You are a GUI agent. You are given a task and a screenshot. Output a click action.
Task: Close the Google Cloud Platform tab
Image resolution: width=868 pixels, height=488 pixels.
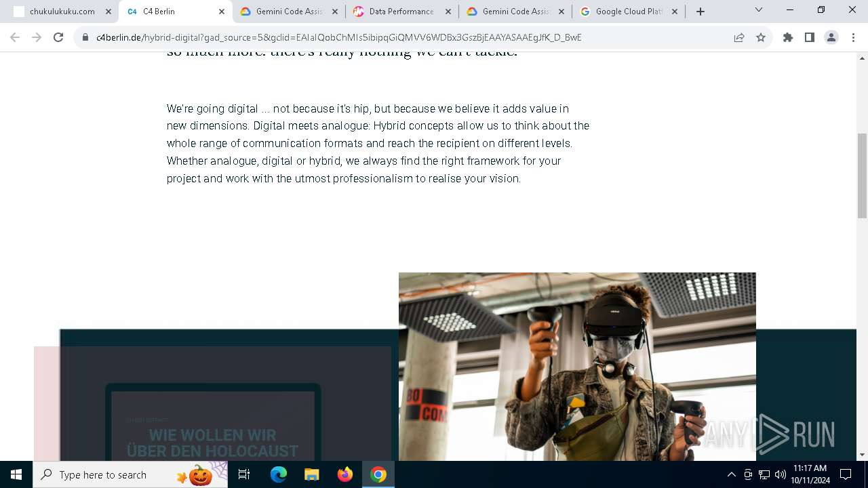(x=674, y=12)
